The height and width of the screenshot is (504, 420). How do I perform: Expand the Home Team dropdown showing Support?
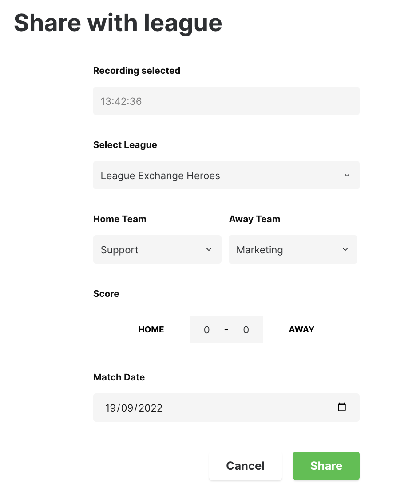click(x=157, y=249)
